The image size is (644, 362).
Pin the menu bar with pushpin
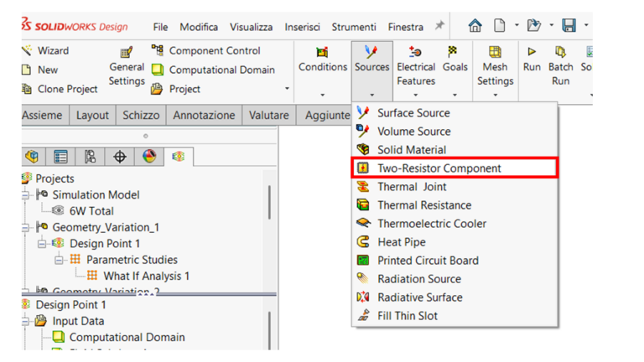[x=439, y=26]
